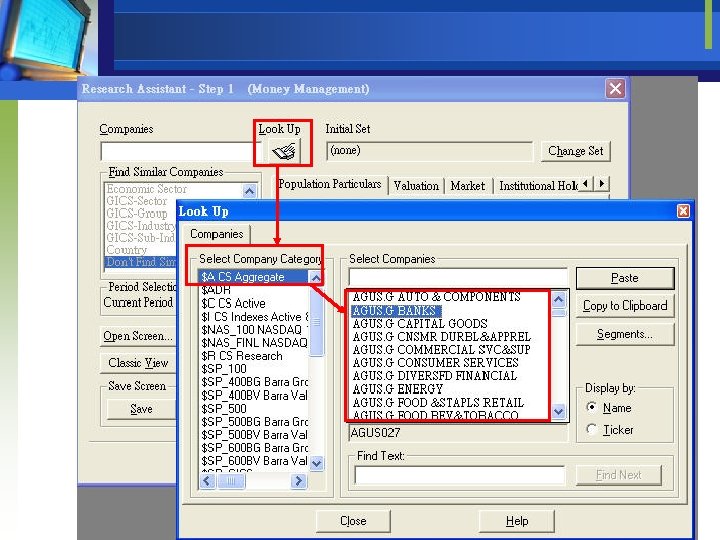The height and width of the screenshot is (540, 720).
Task: Click scroll-down arrow of company category list
Action: [316, 463]
